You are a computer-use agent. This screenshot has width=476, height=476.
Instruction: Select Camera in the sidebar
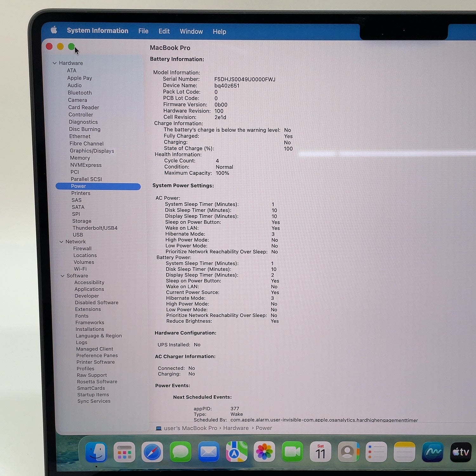pos(77,100)
